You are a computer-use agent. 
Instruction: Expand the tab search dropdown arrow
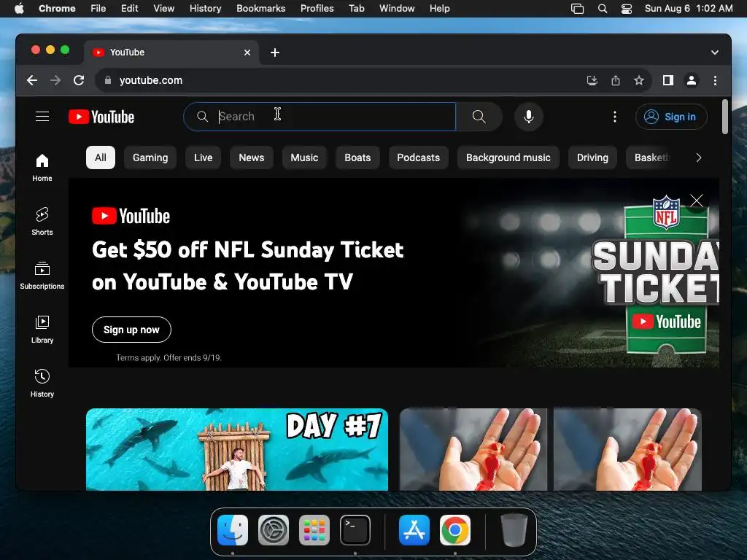pos(715,52)
